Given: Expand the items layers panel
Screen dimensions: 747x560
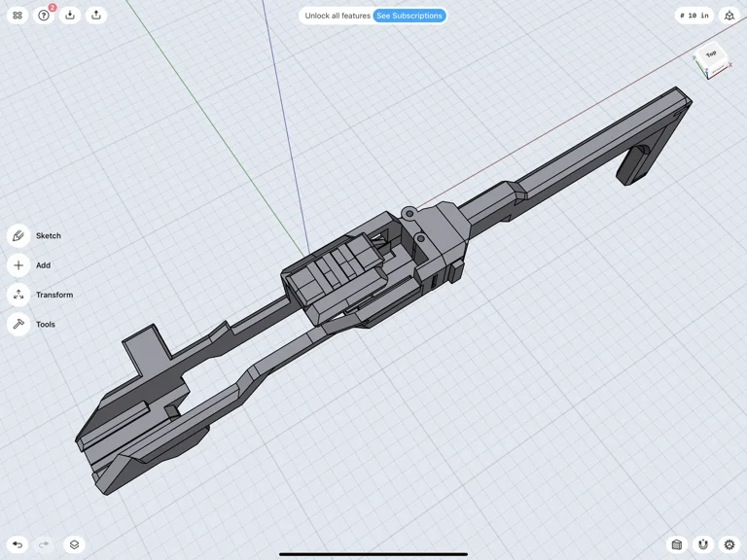Looking at the screenshot, I should pyautogui.click(x=74, y=544).
